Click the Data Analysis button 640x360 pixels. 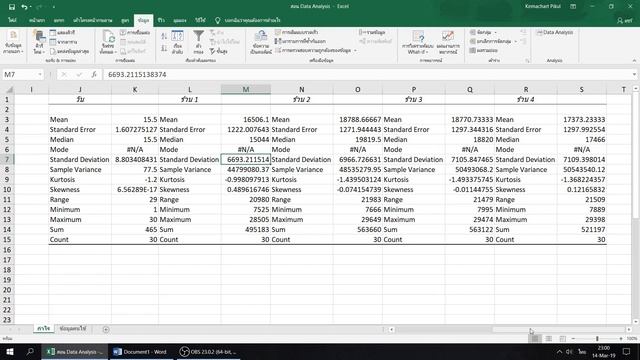tap(554, 32)
